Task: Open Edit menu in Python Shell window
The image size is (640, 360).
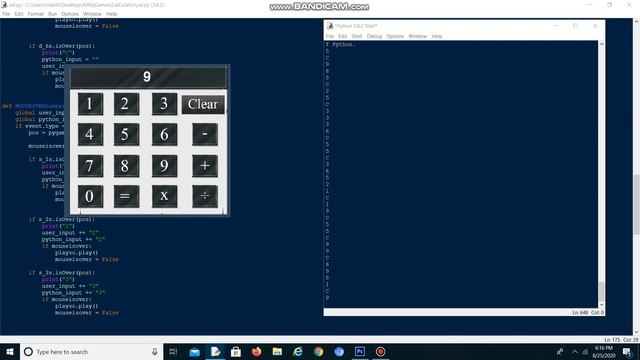Action: pos(342,36)
